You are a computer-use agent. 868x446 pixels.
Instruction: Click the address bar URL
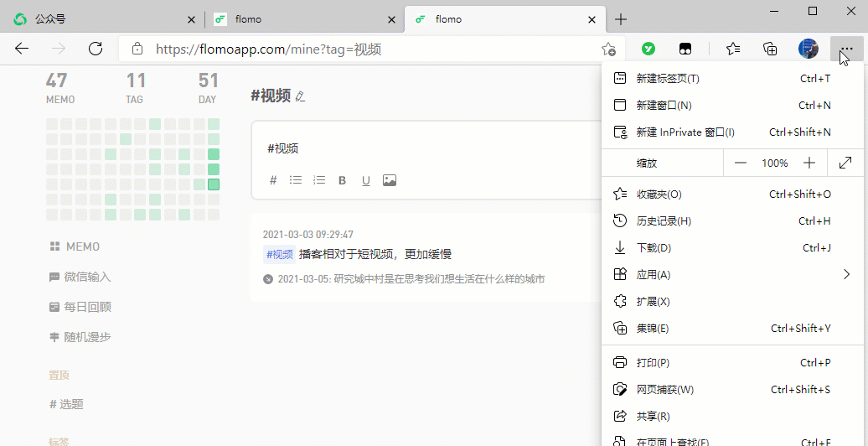tap(269, 49)
